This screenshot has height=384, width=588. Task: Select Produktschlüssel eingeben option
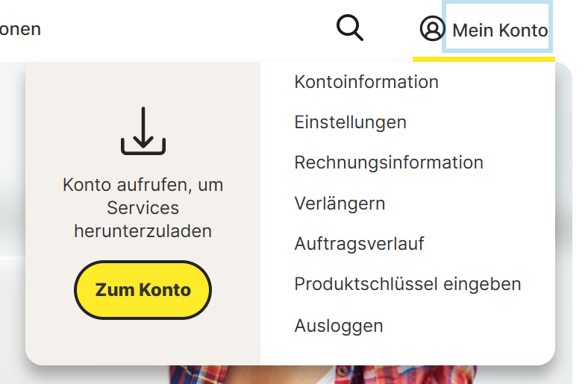(x=407, y=284)
